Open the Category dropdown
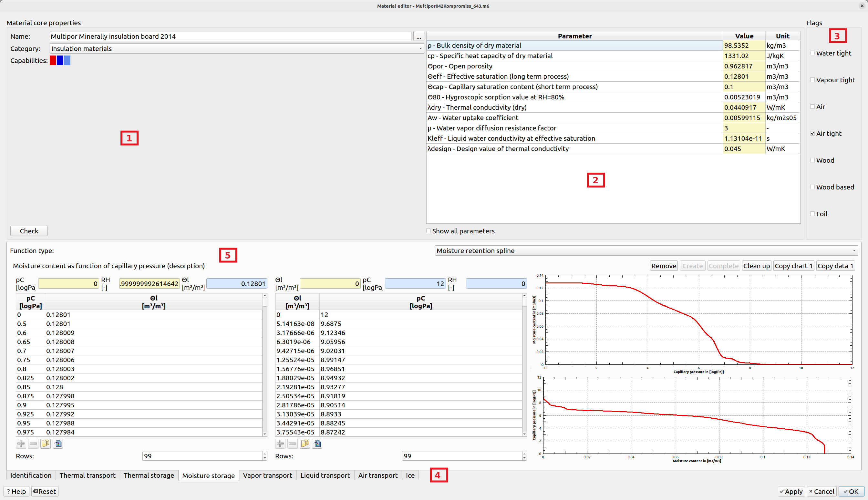 click(x=237, y=49)
